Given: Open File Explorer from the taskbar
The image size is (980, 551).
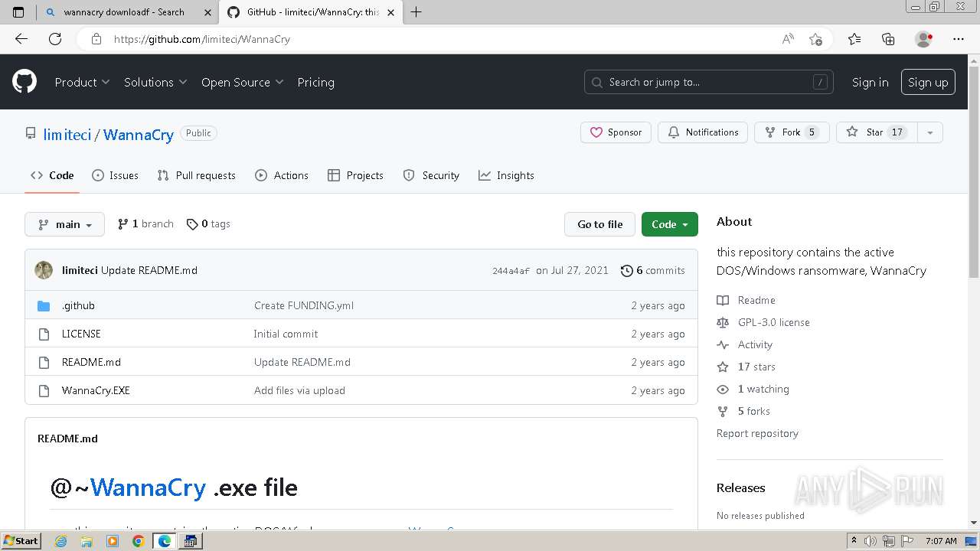Looking at the screenshot, I should click(87, 541).
